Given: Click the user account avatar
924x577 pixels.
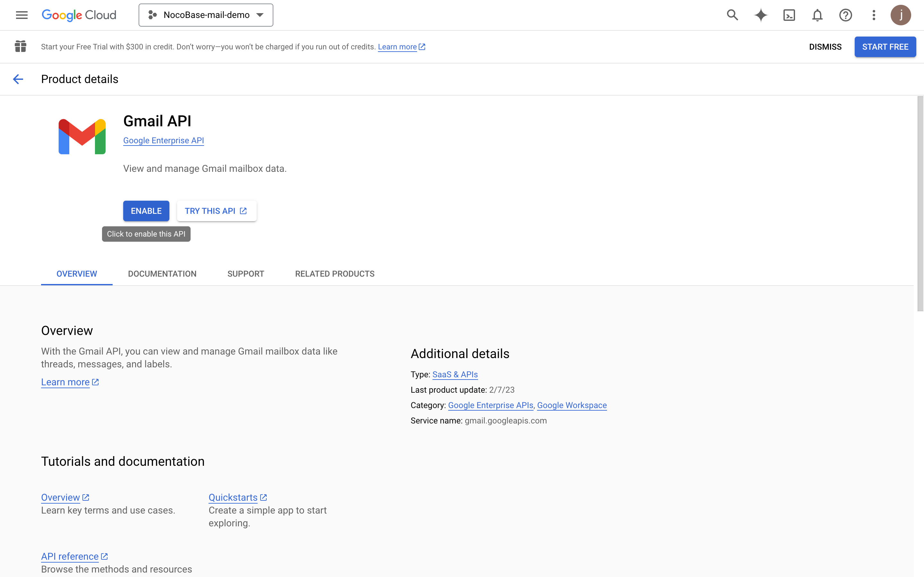Looking at the screenshot, I should (x=900, y=15).
